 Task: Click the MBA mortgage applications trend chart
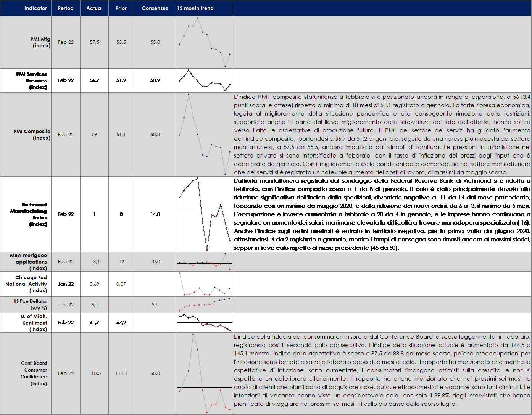click(x=205, y=262)
